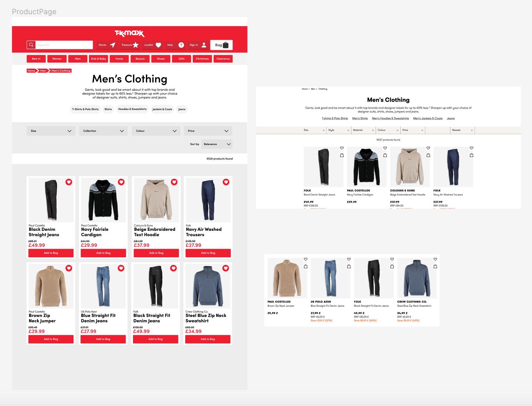Click the Hoodies & Sweatshirts pill
The width and height of the screenshot is (532, 406).
pos(132,109)
